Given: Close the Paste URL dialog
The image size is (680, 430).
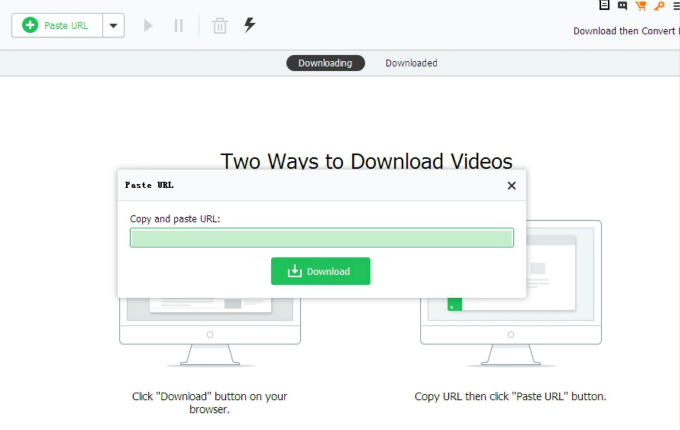Looking at the screenshot, I should [x=511, y=185].
